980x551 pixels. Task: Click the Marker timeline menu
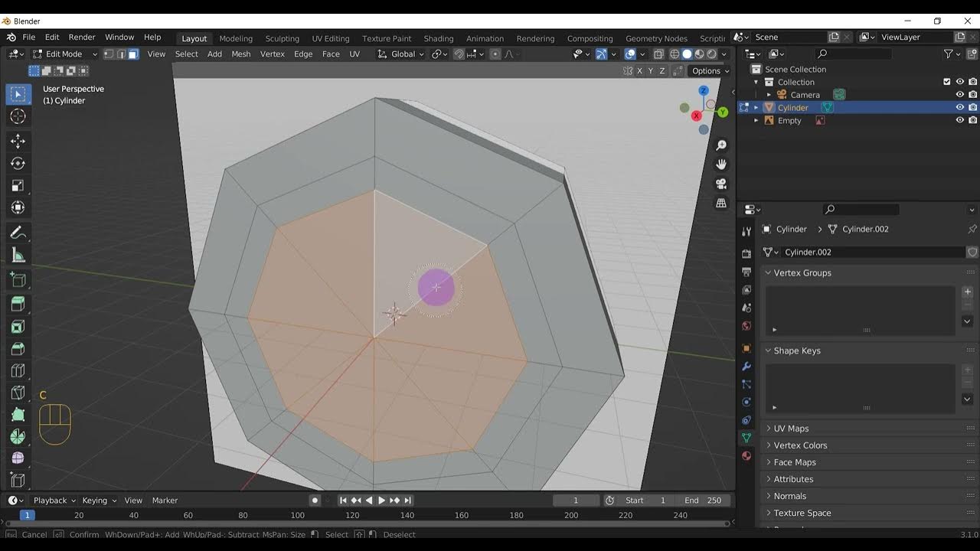pos(165,500)
